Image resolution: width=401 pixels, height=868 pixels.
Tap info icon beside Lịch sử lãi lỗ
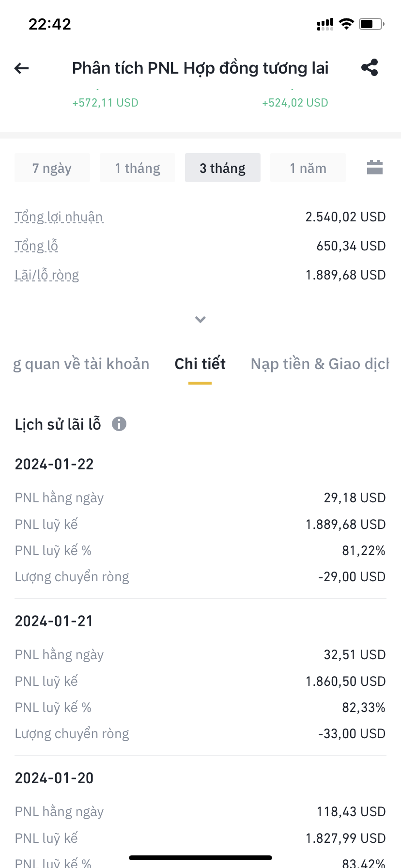point(119,424)
